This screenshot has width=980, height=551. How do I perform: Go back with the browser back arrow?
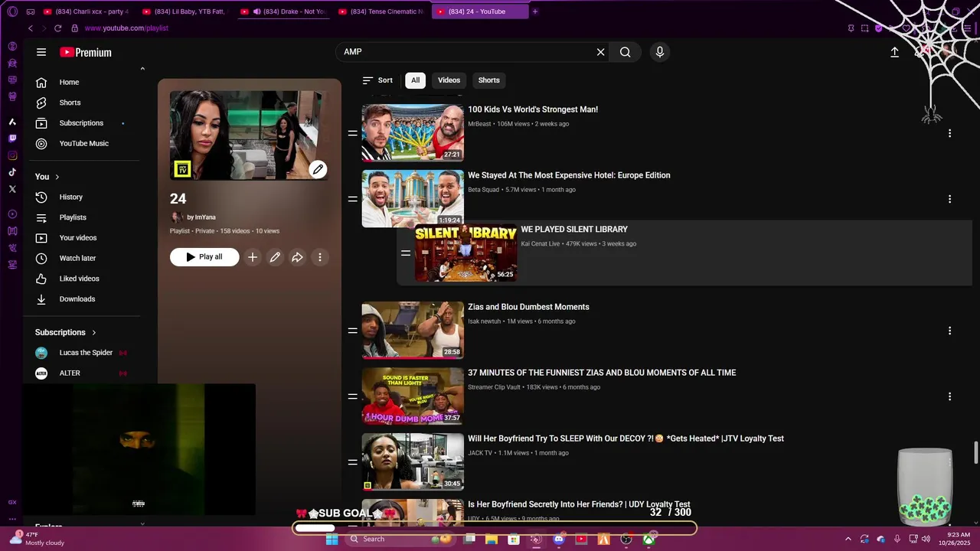click(31, 28)
